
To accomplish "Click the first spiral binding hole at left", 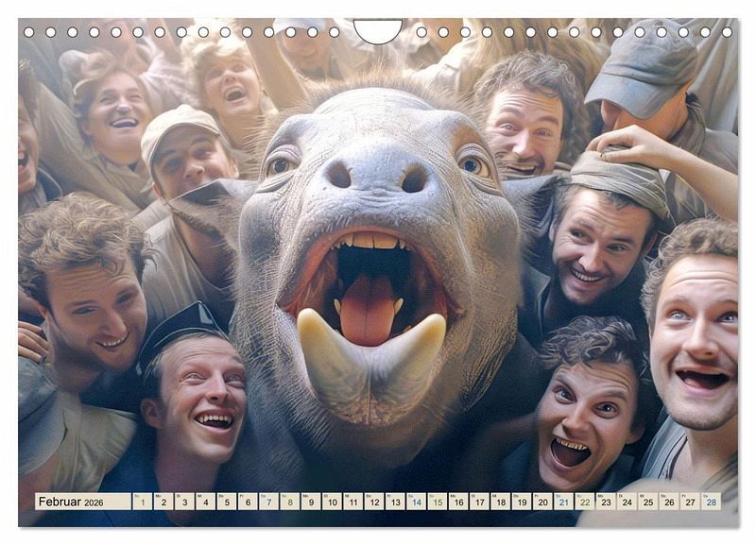I will 29,32.
